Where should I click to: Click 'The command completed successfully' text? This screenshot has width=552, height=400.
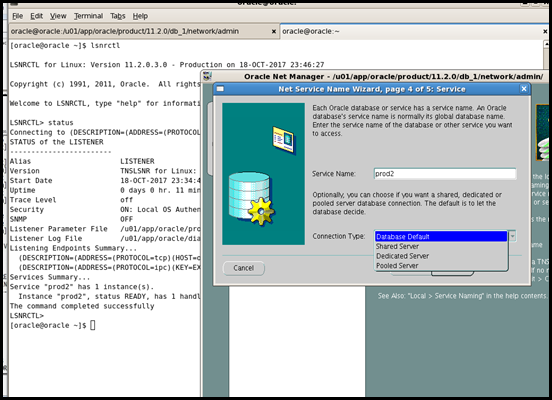coord(82,306)
